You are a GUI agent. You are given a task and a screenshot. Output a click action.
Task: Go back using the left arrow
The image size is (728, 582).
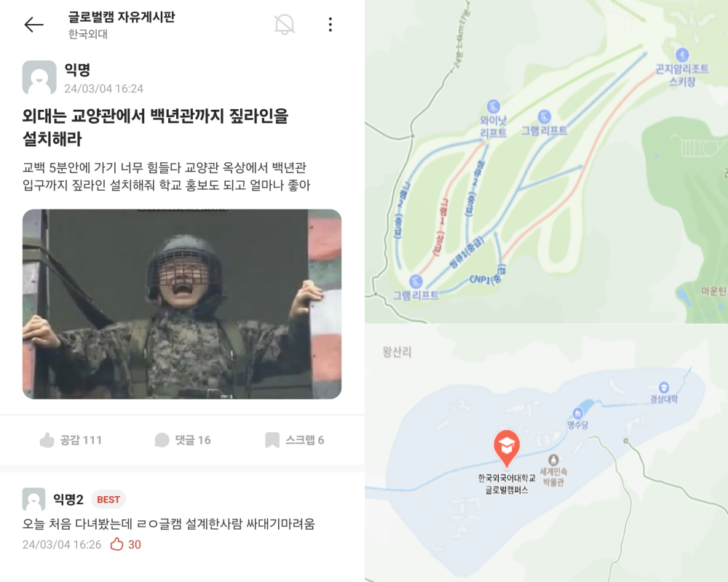pos(34,25)
